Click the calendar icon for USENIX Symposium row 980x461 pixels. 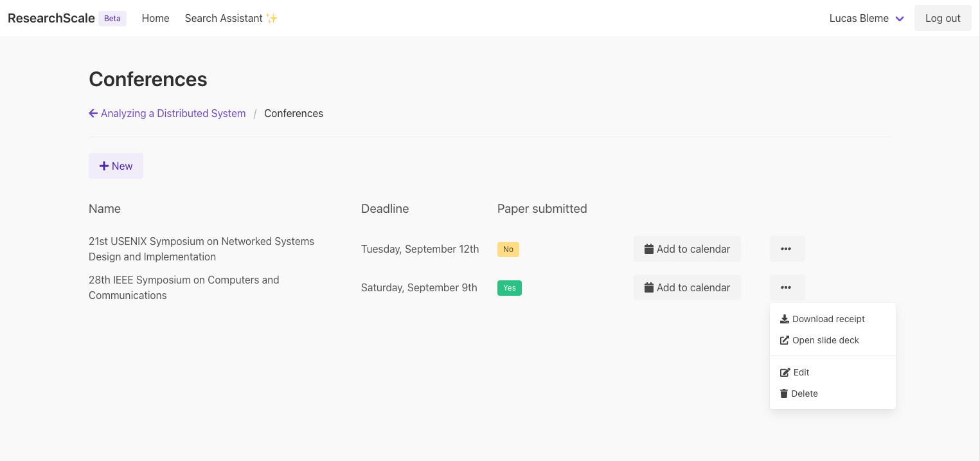point(649,249)
